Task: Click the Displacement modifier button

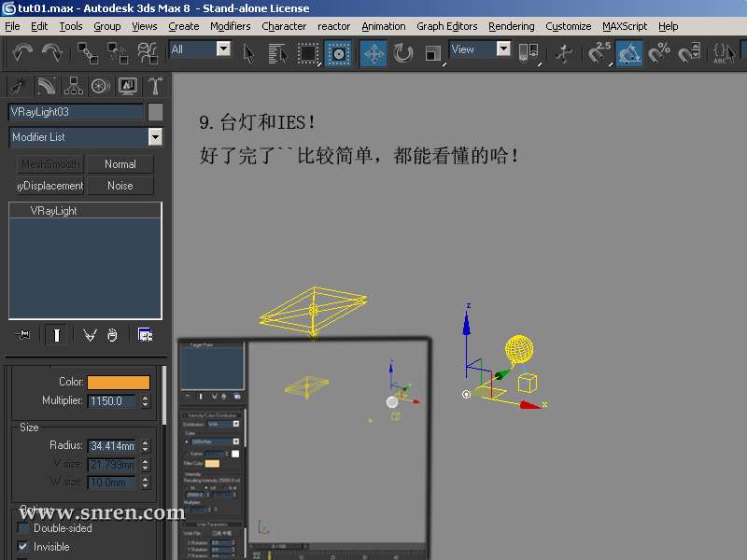Action: pos(50,186)
